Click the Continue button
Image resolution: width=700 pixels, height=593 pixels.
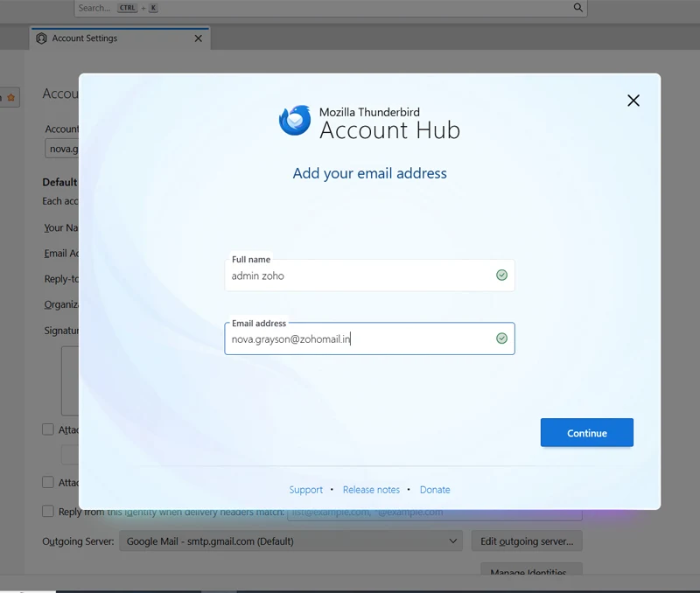click(586, 432)
